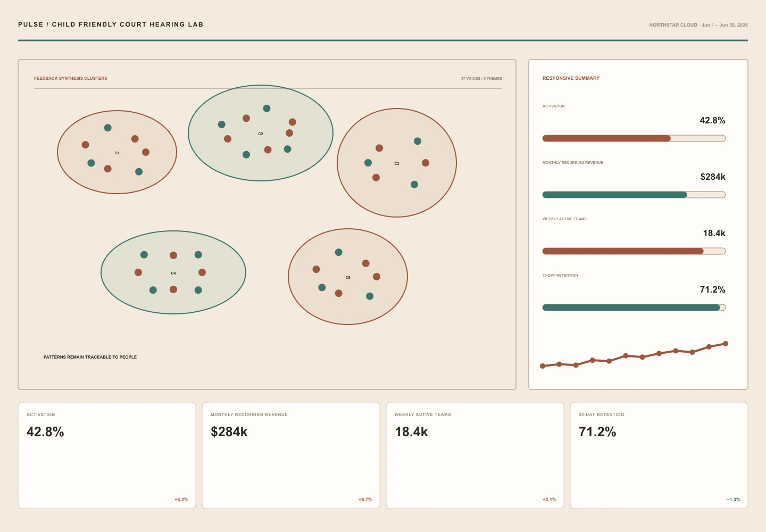766x532 pixels.
Task: Click the 18.4k figure on the Weekly Active Teams card
Action: 411,432
